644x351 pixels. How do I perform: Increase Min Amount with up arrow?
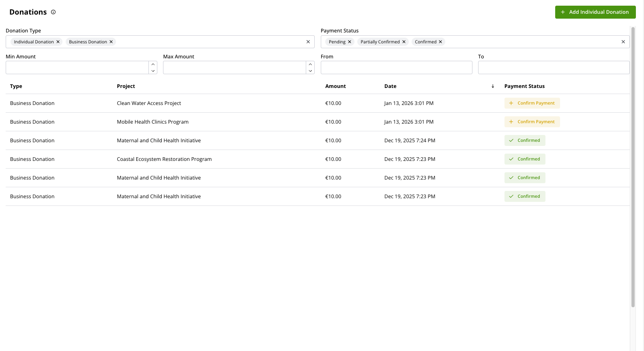pos(153,64)
